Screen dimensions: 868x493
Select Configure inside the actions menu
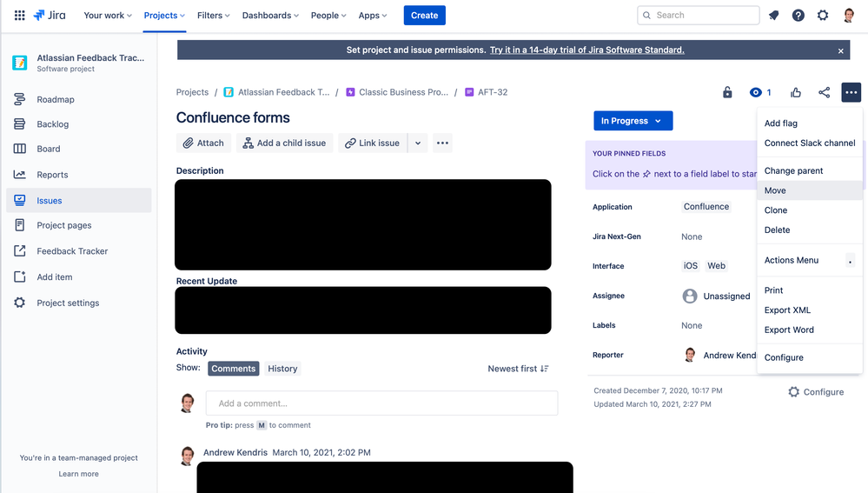click(x=809, y=358)
